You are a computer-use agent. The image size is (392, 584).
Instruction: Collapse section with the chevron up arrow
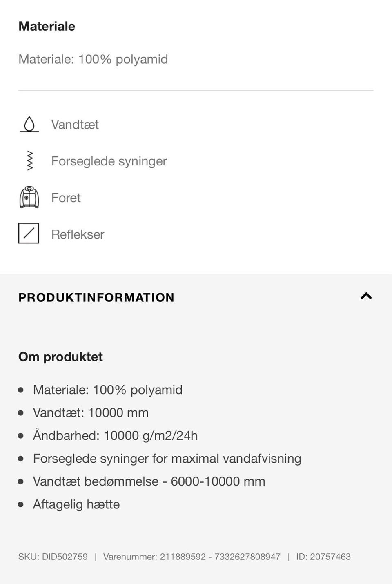pos(366,296)
